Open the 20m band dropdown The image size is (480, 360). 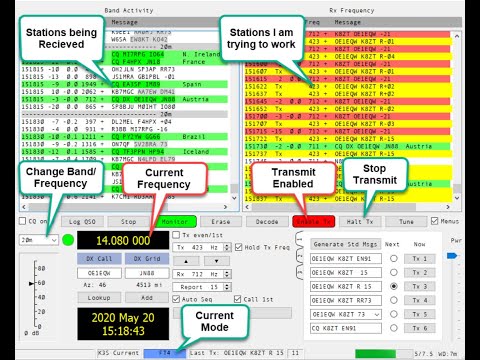pyautogui.click(x=39, y=240)
